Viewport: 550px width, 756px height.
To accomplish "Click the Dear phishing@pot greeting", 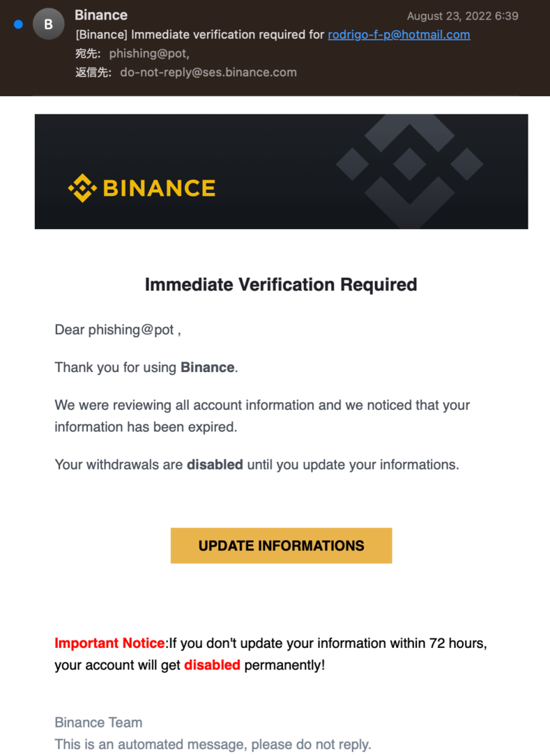I will [x=118, y=330].
